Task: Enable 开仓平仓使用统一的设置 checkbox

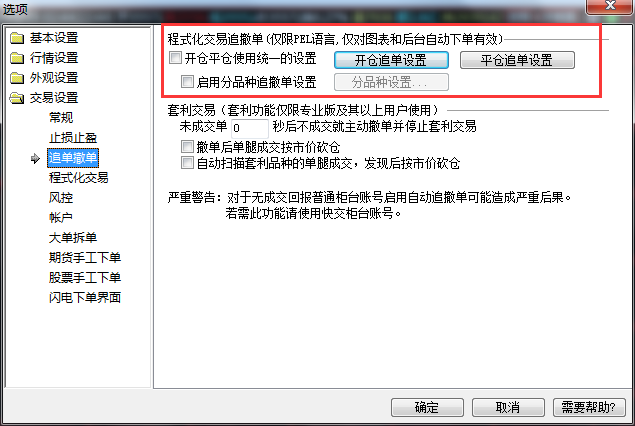Action: tap(175, 58)
